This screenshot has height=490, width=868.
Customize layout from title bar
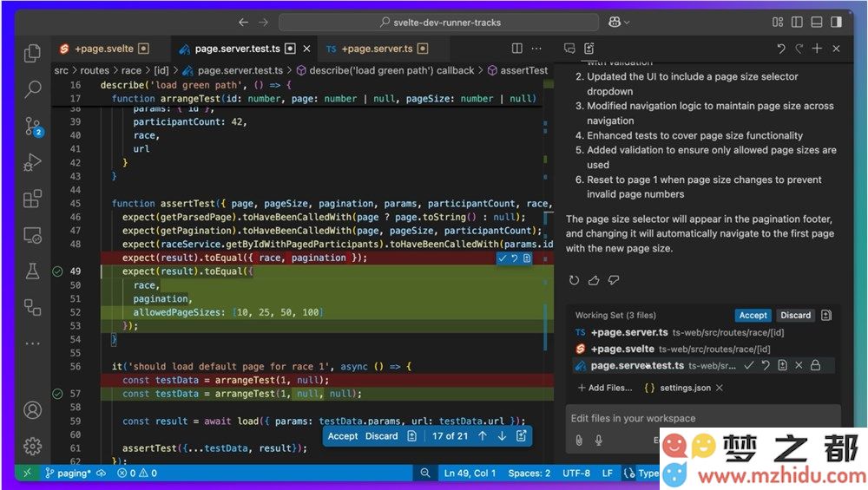coord(778,23)
